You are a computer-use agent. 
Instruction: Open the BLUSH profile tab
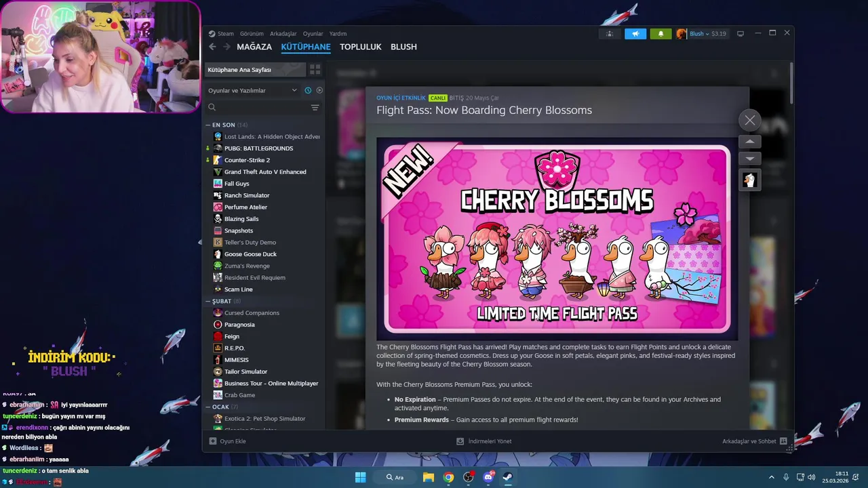[403, 47]
